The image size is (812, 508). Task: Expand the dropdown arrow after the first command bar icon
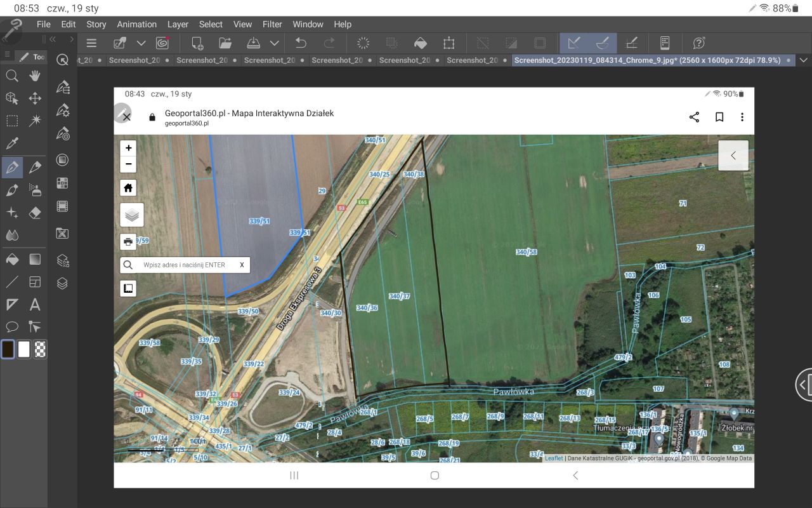tap(141, 43)
